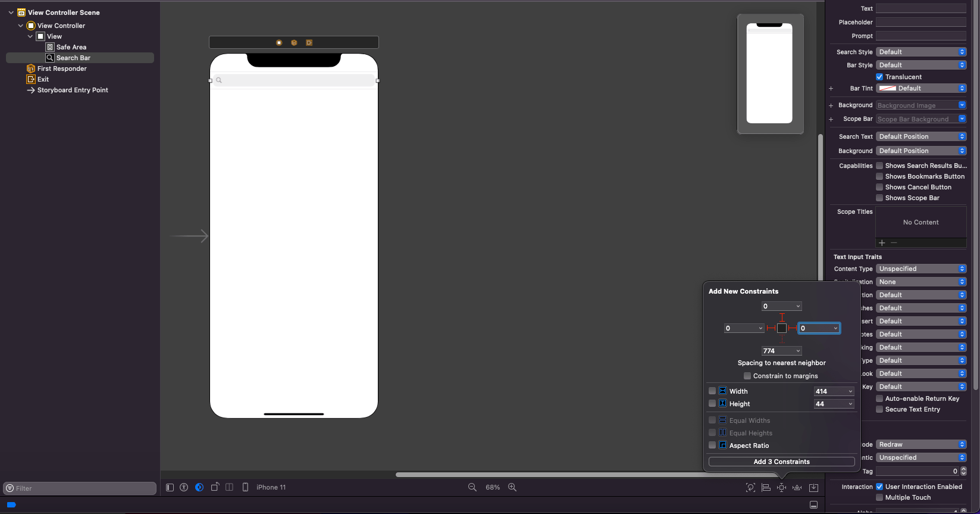Image resolution: width=980 pixels, height=514 pixels.
Task: Collapse the View Controller tree node
Action: tap(21, 26)
